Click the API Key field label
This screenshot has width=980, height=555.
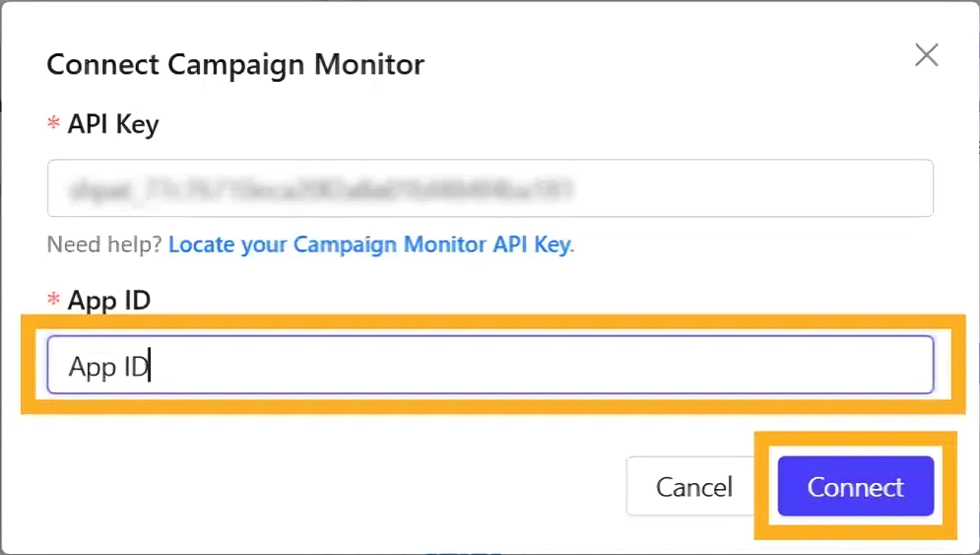pos(112,124)
